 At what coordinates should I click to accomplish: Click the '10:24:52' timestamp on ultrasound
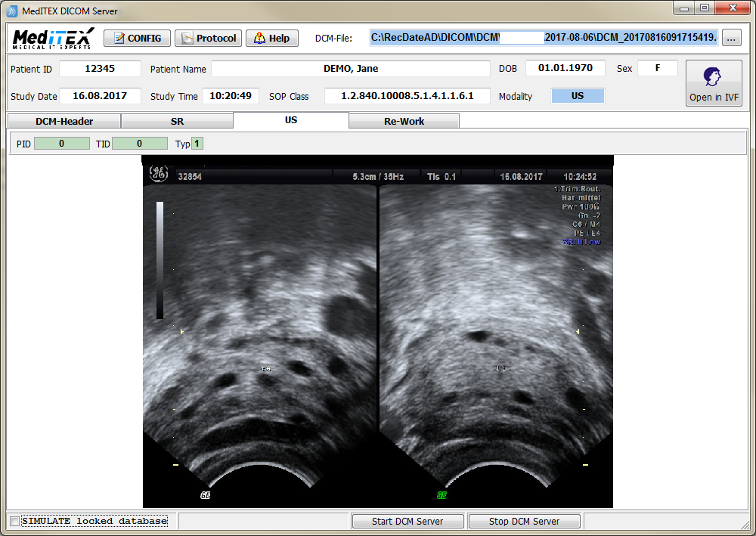coord(580,177)
